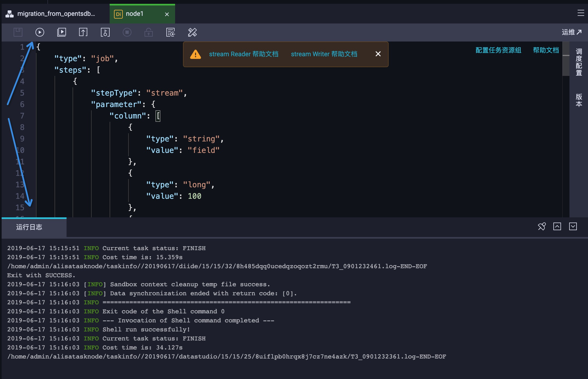The height and width of the screenshot is (379, 588).
Task: Click the "steps" key in the editor
Action: [70, 70]
